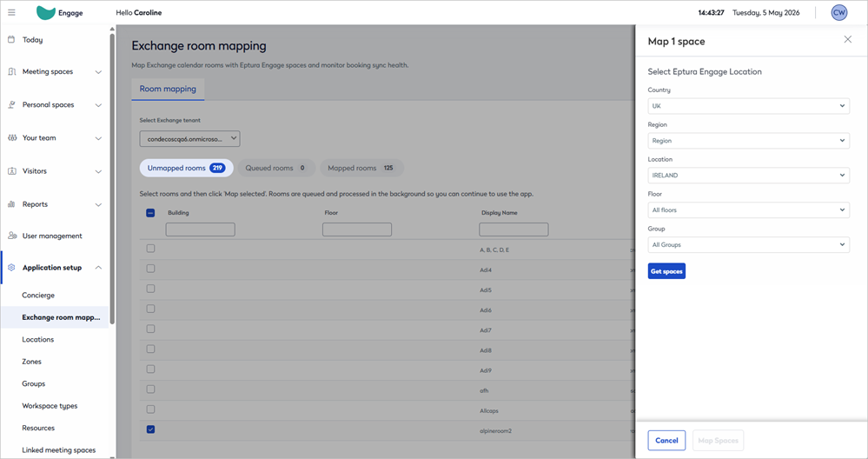The width and height of the screenshot is (868, 459).
Task: Check the box for room Adi9
Action: click(x=150, y=369)
